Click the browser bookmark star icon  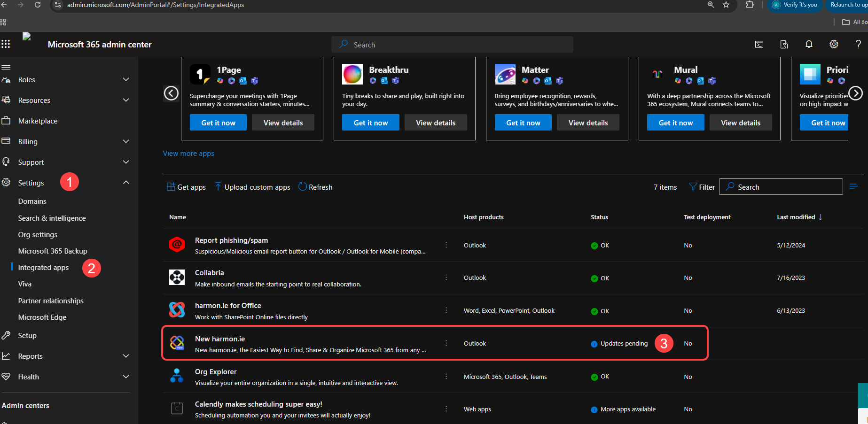(x=726, y=5)
